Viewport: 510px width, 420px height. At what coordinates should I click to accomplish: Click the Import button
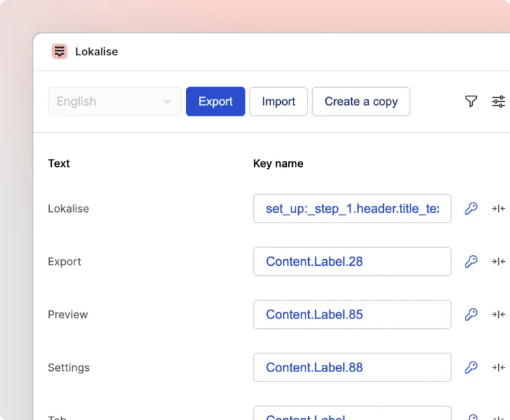(278, 102)
